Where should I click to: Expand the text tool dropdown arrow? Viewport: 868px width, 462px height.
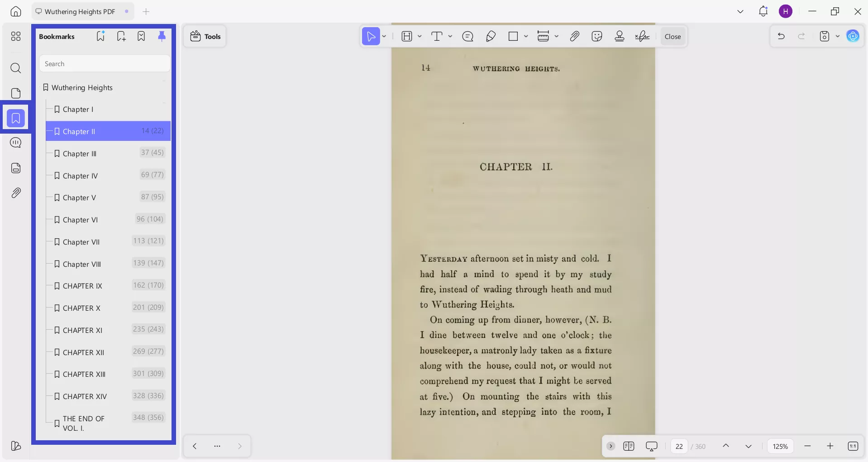pyautogui.click(x=450, y=36)
